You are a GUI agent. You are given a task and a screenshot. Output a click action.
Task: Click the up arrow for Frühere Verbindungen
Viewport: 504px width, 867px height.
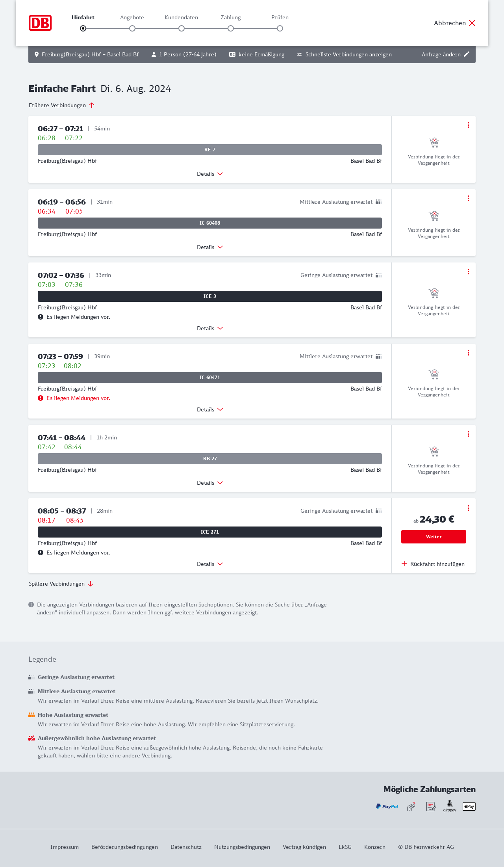92,105
